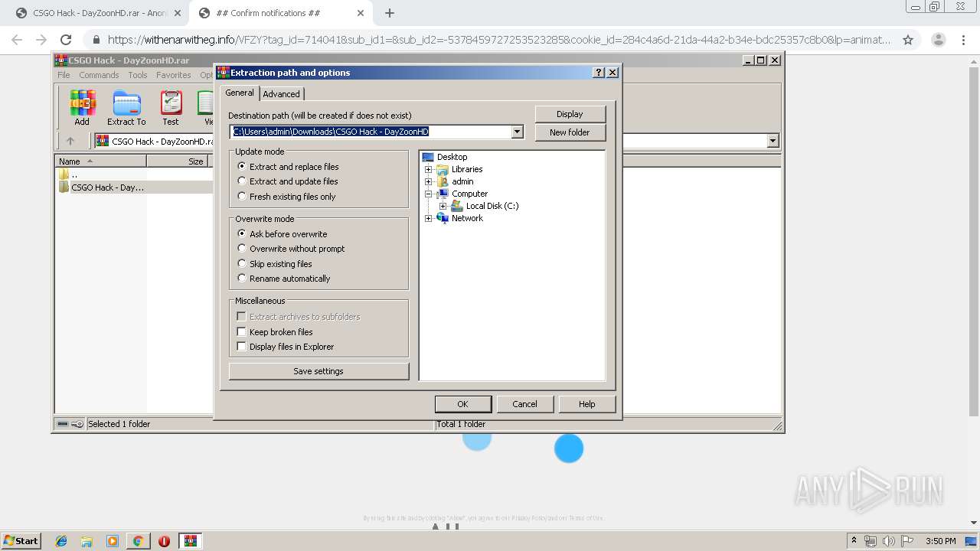The height and width of the screenshot is (551, 980).
Task: Click the Chrome back arrow
Action: [17, 40]
